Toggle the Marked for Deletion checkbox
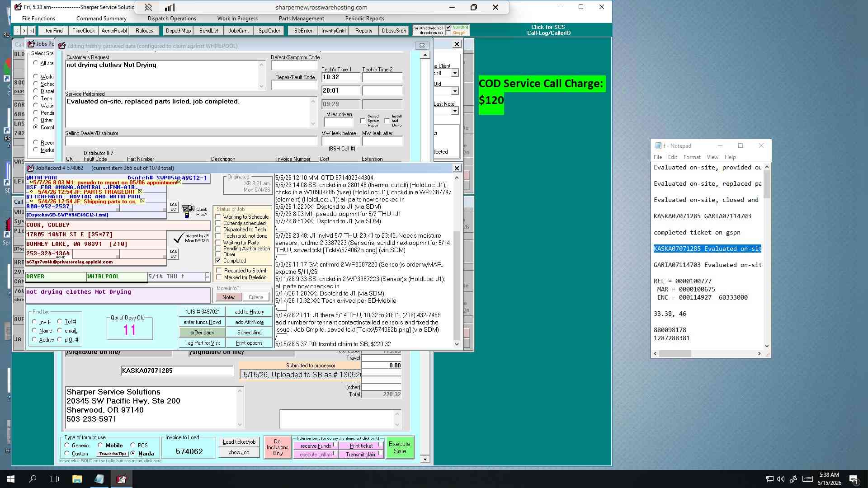This screenshot has width=868, height=488. tap(219, 277)
